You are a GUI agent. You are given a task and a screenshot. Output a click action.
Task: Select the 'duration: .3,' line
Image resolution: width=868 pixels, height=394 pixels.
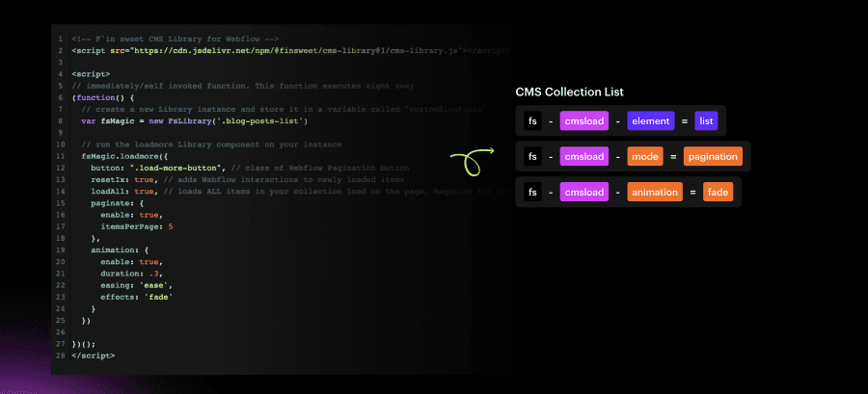tap(131, 274)
